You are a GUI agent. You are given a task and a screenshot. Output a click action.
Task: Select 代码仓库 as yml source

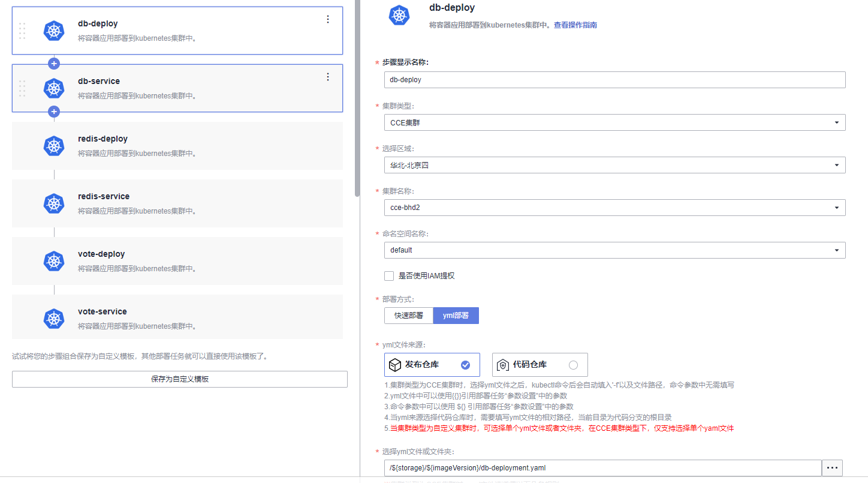[540, 365]
